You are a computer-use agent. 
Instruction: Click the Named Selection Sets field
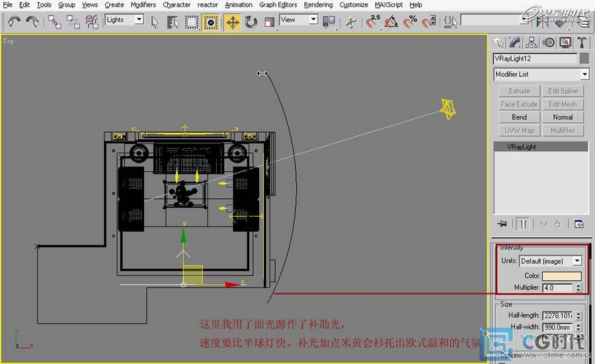point(493,20)
